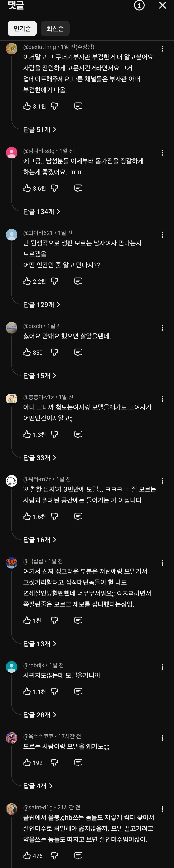Reply to @와이비621's comment via reply icon
This screenshot has height=868, width=174.
(x=78, y=281)
